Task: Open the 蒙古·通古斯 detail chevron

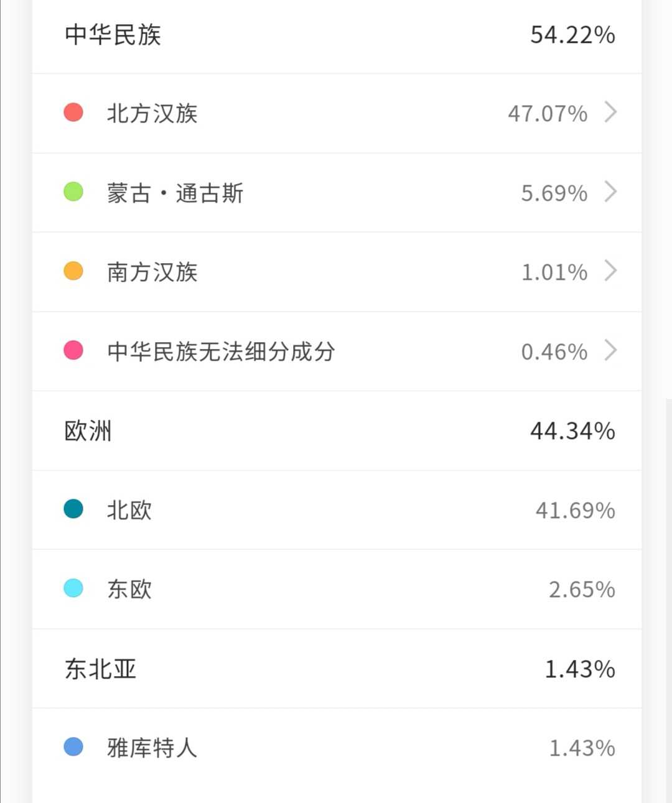Action: coord(610,192)
